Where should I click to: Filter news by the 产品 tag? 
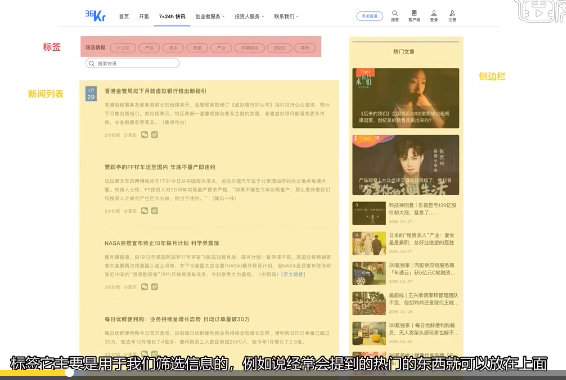pos(149,48)
